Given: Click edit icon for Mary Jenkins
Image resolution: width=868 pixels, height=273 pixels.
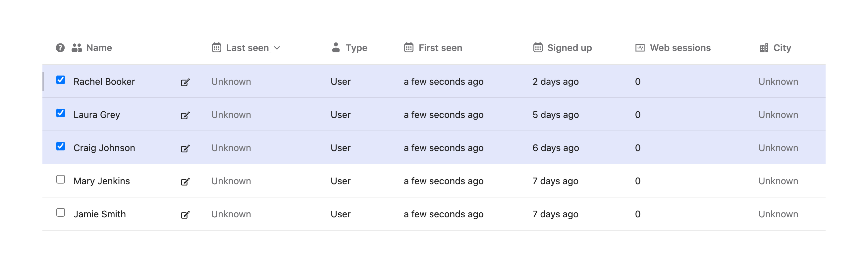Looking at the screenshot, I should pyautogui.click(x=185, y=182).
